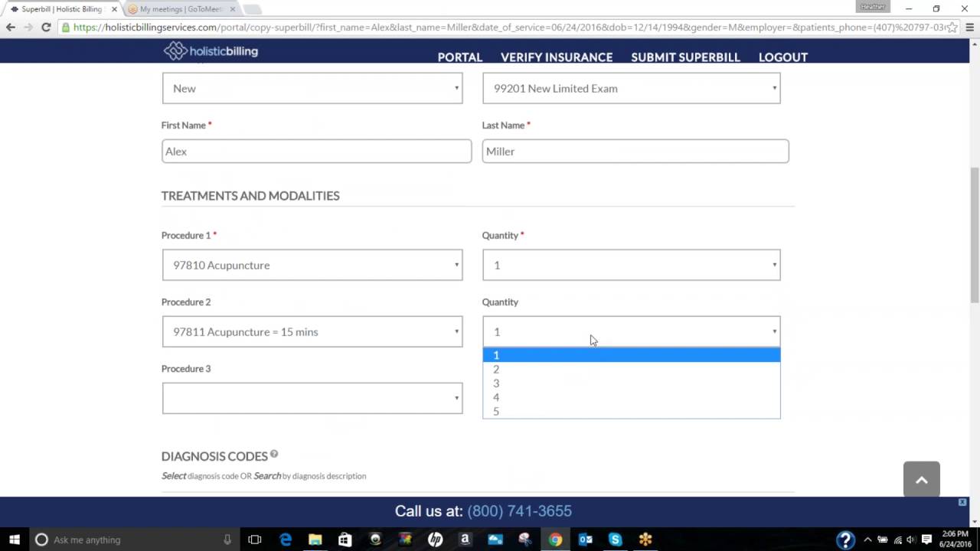Click the Cortana microphone icon
Viewport: 980px width, 551px height.
click(x=227, y=540)
